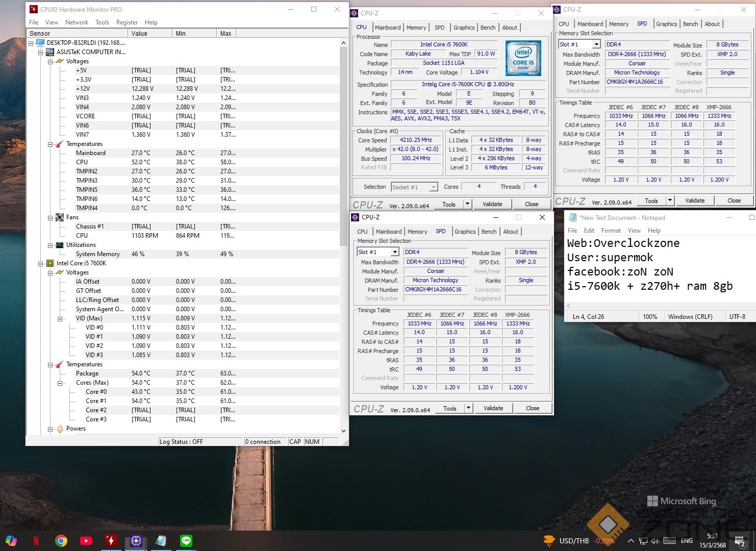Click the HWMonitor vertical scrollbar down arrow
This screenshot has height=551, width=756.
[x=343, y=431]
